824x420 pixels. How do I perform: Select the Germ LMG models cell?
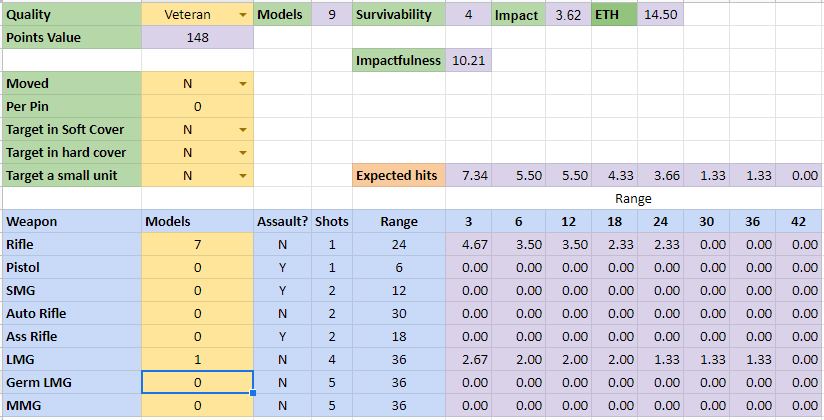(197, 382)
